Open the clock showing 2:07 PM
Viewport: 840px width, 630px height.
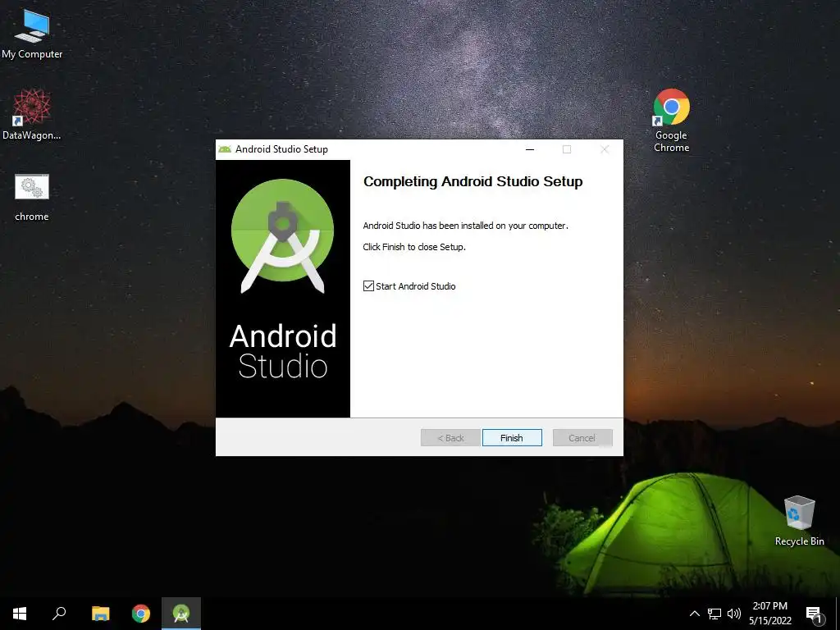pos(769,614)
